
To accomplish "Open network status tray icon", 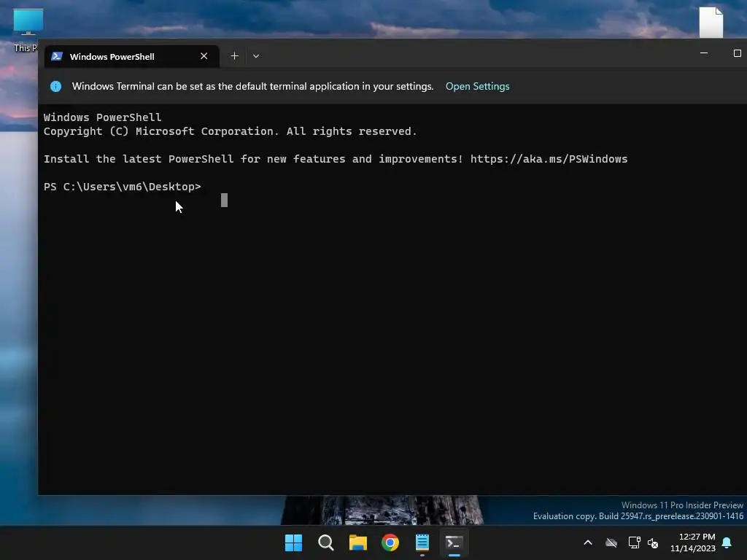I will pyautogui.click(x=634, y=542).
